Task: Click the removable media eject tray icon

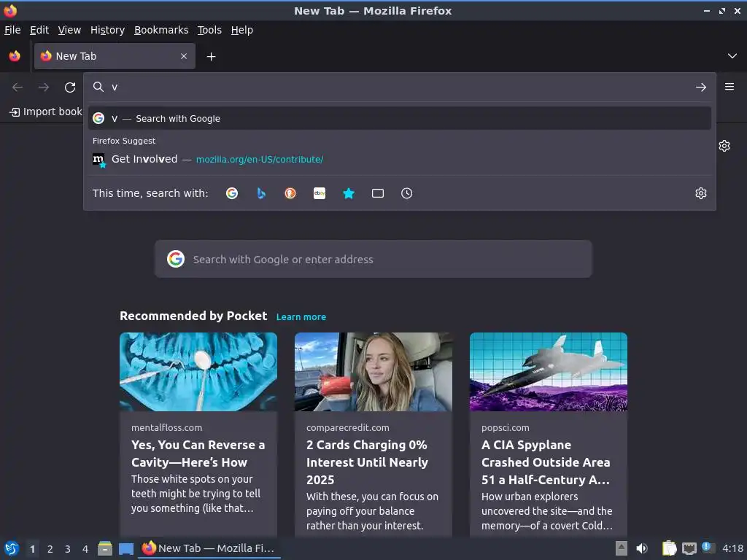Action: (x=622, y=548)
